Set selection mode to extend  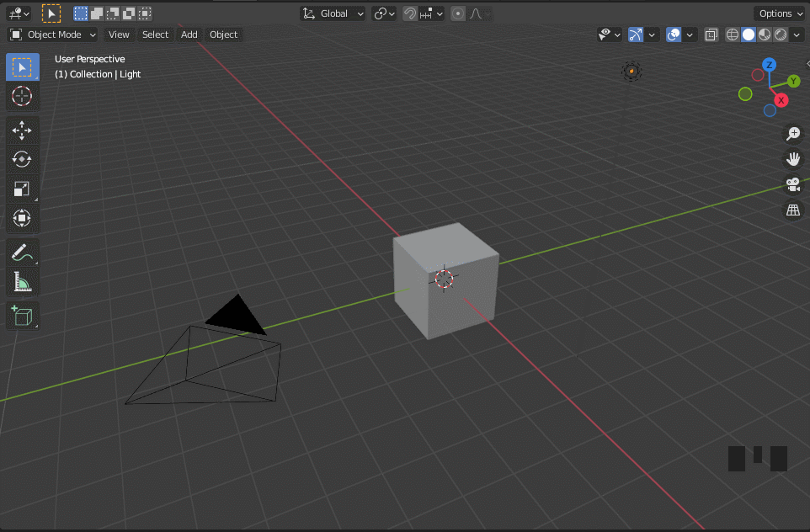coord(97,13)
